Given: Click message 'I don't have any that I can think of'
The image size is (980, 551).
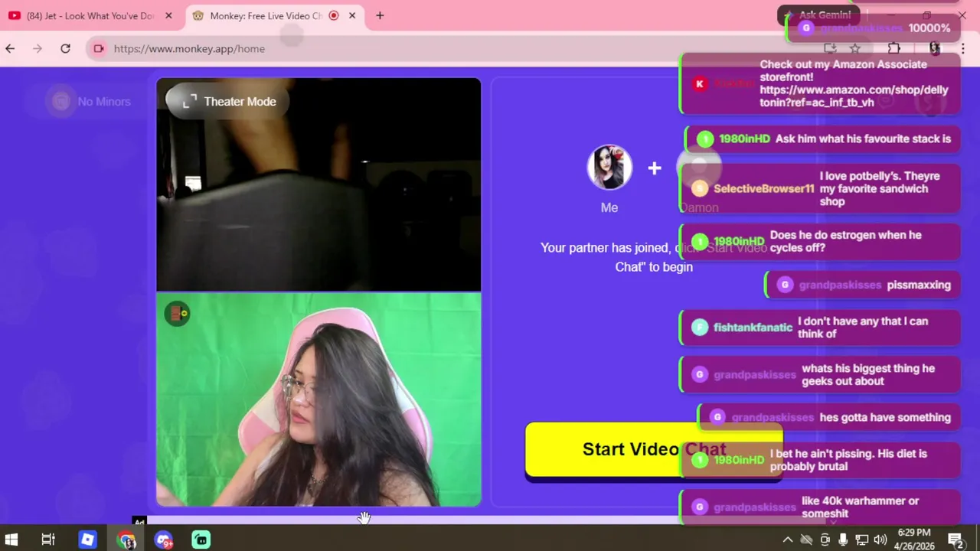Looking at the screenshot, I should point(863,328).
